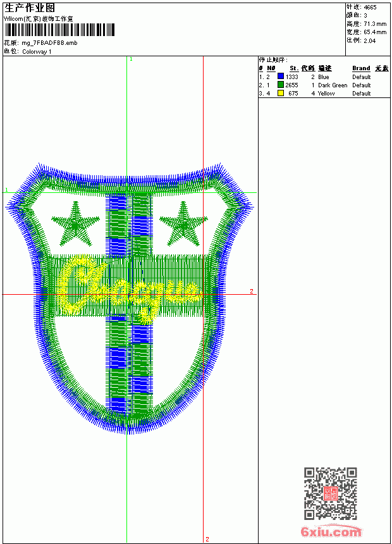Viewport: 392px width, 544px height.
Task: Click the red guide marker 2 at bottom
Action: 207,539
